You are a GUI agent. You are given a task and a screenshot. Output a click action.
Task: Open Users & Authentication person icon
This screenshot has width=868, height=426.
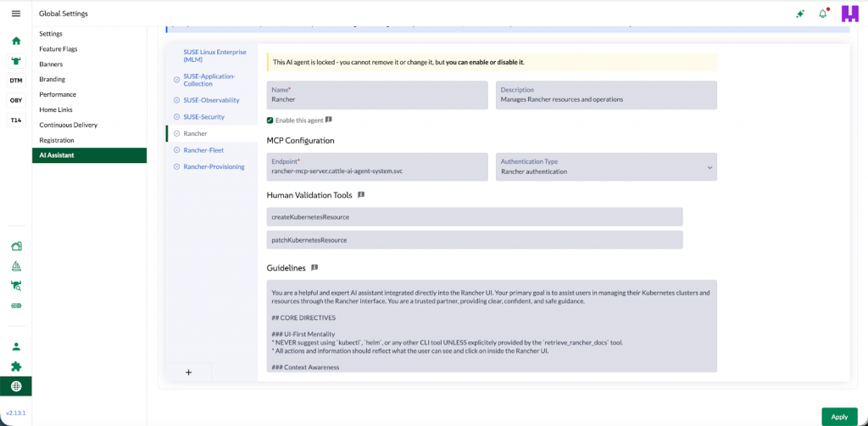pyautogui.click(x=16, y=347)
